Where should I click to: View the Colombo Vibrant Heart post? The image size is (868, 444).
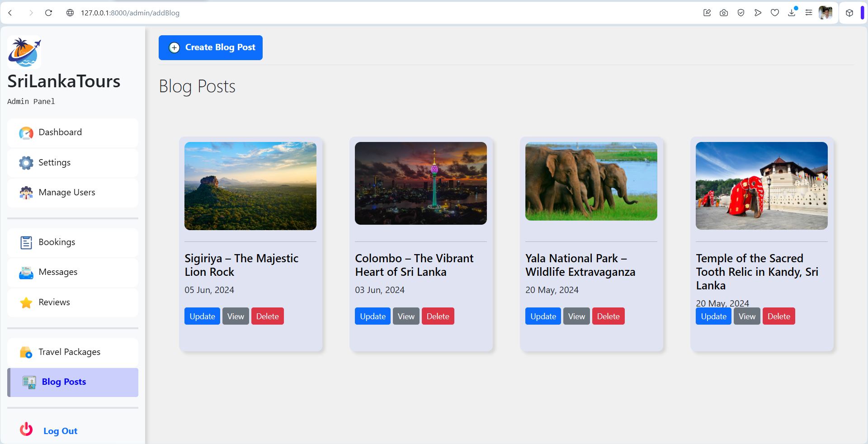click(x=406, y=316)
